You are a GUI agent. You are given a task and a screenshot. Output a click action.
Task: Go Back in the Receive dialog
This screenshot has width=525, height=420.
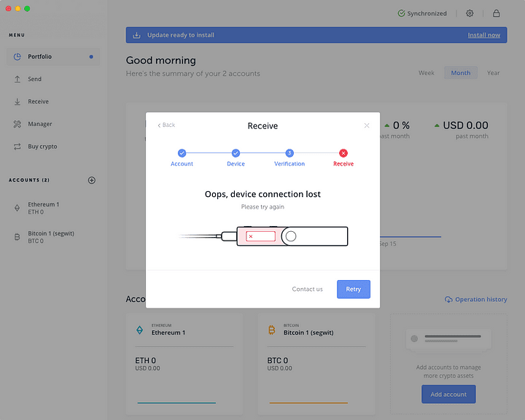click(x=166, y=125)
